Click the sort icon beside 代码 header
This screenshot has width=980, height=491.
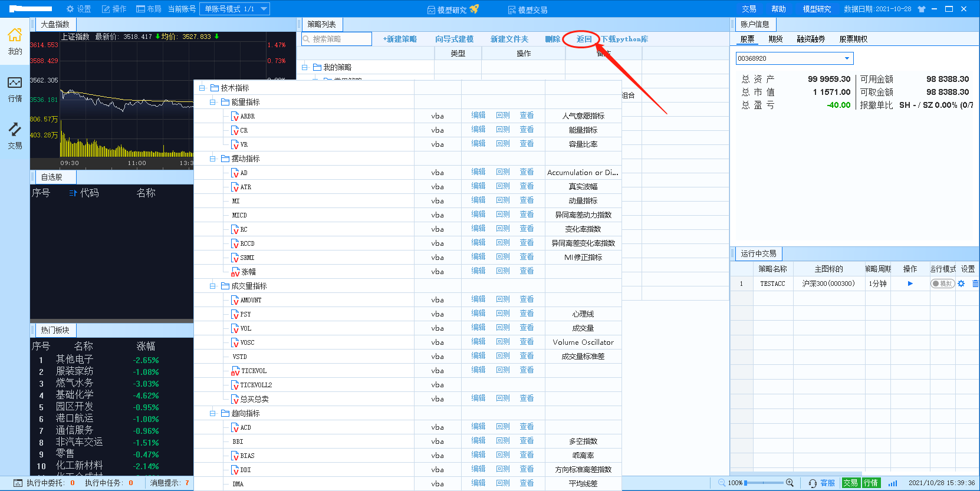[x=73, y=193]
